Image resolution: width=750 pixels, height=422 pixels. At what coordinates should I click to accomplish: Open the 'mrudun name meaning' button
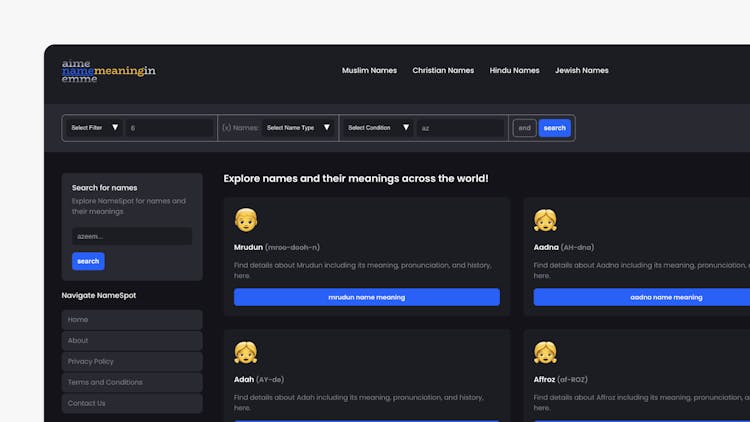pos(366,297)
